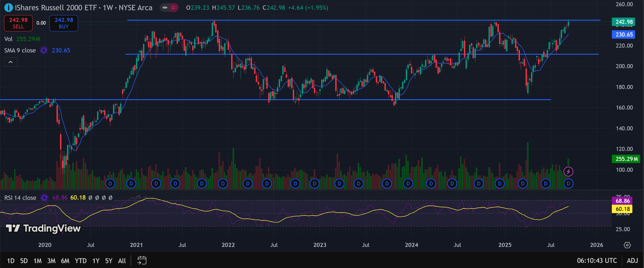Select the 1M time range
The height and width of the screenshot is (268, 644).
(38, 261)
